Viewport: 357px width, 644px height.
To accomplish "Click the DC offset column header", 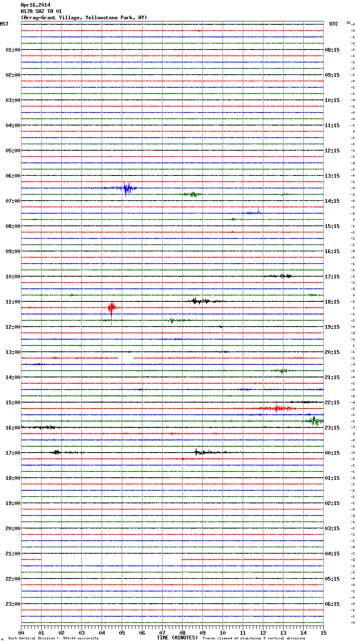I will tap(349, 23).
